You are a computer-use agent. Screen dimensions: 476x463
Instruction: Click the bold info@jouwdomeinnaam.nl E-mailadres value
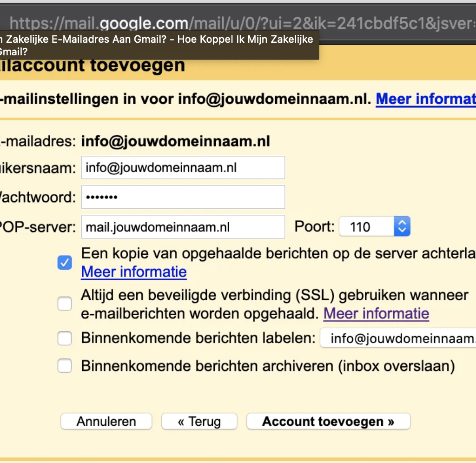(x=176, y=141)
